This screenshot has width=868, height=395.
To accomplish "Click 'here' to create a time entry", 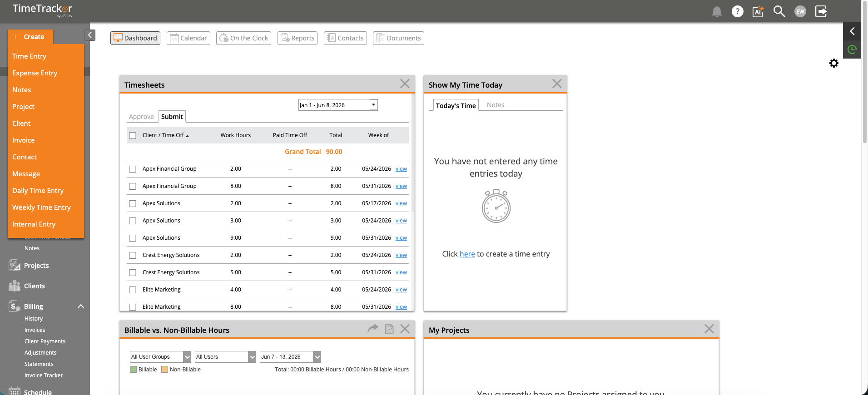I will (x=467, y=254).
